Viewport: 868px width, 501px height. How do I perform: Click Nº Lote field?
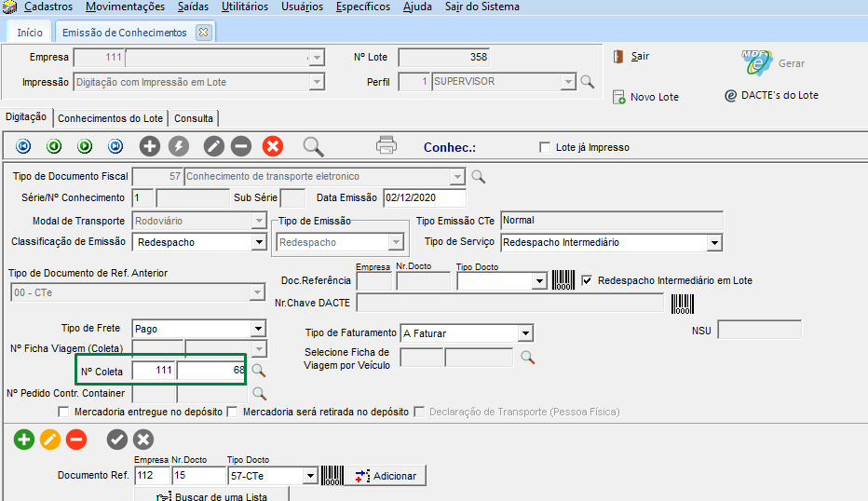click(444, 57)
